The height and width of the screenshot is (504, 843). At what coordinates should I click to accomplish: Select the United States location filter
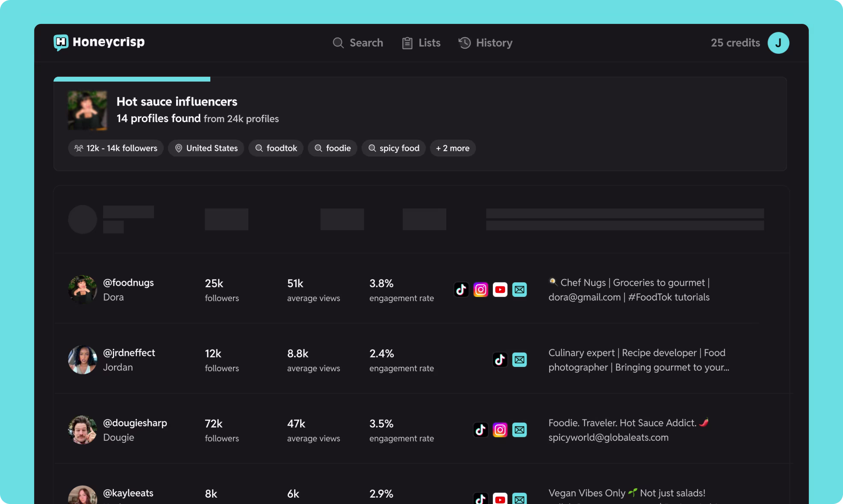[x=206, y=148]
